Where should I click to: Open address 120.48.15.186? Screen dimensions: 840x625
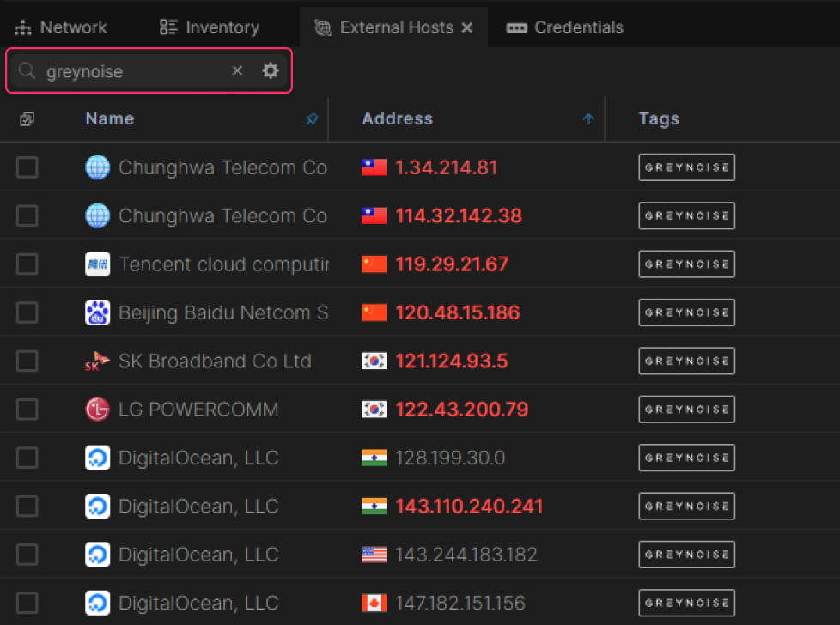click(458, 312)
